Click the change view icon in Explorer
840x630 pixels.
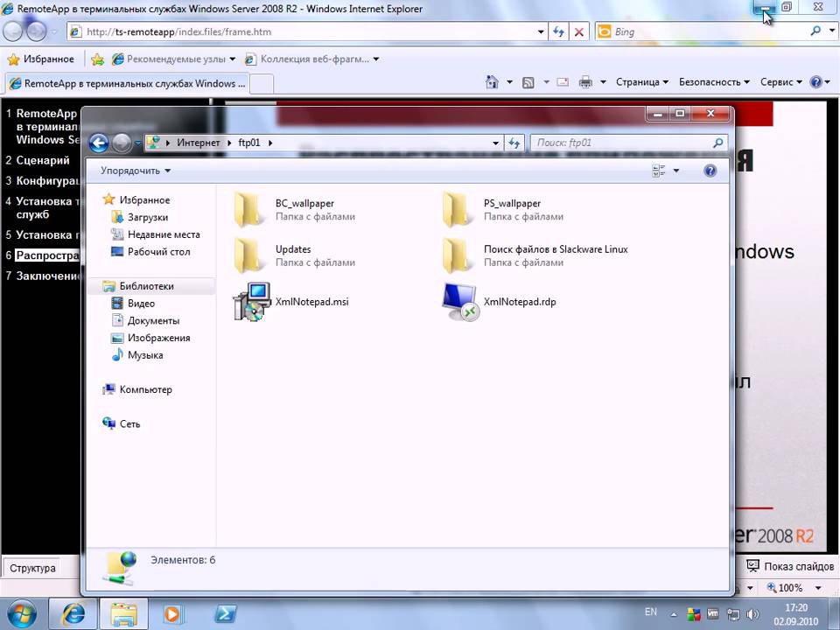coord(658,171)
